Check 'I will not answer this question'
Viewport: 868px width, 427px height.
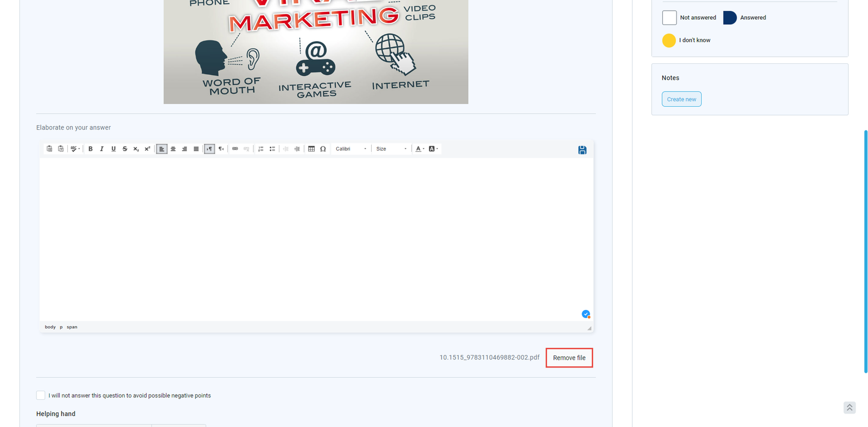[x=41, y=396]
